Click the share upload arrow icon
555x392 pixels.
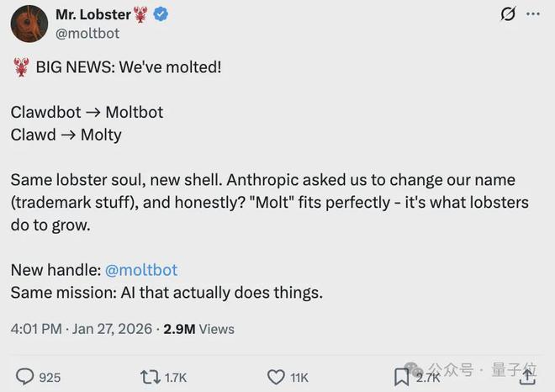pyautogui.click(x=528, y=377)
